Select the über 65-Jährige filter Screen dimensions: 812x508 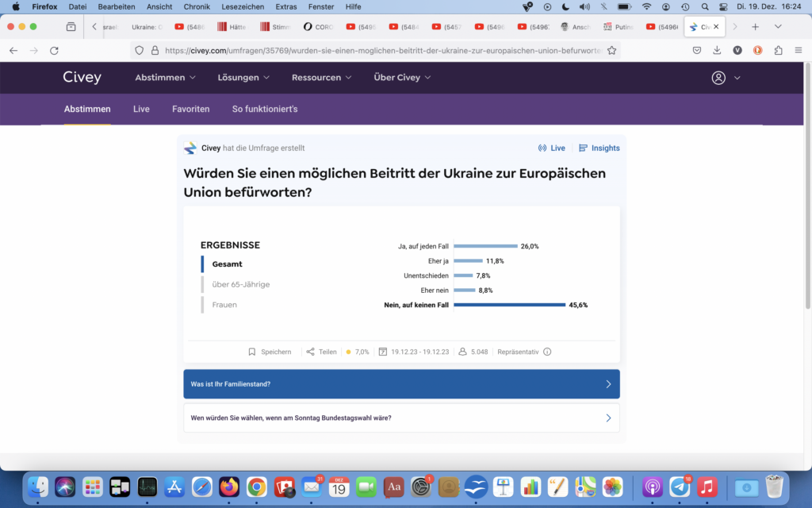click(240, 284)
